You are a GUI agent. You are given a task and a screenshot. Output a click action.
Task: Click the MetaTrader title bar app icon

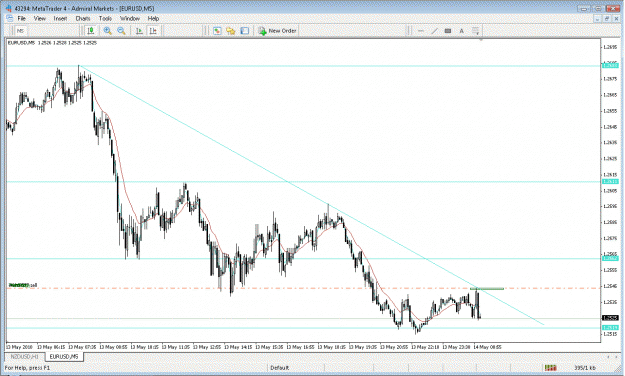coord(9,8)
